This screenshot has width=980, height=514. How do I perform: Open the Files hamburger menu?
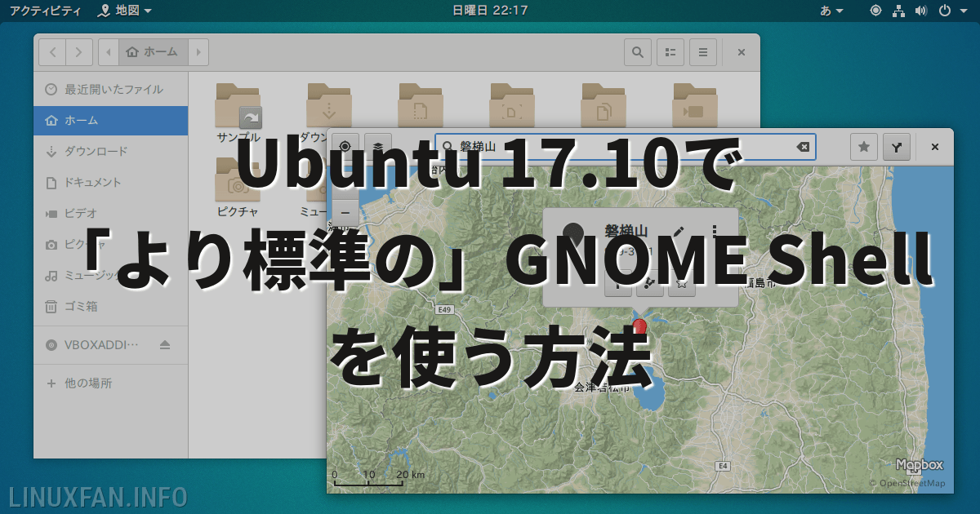point(703,52)
